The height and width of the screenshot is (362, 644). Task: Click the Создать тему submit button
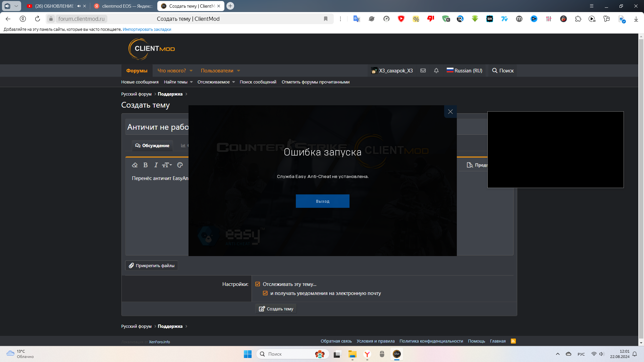point(276,309)
